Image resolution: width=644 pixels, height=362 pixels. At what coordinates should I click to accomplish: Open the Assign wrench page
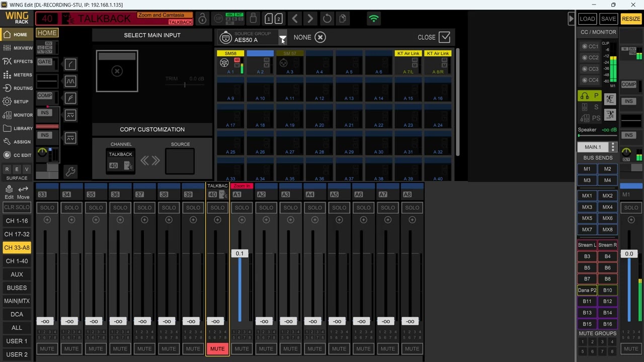[17, 142]
